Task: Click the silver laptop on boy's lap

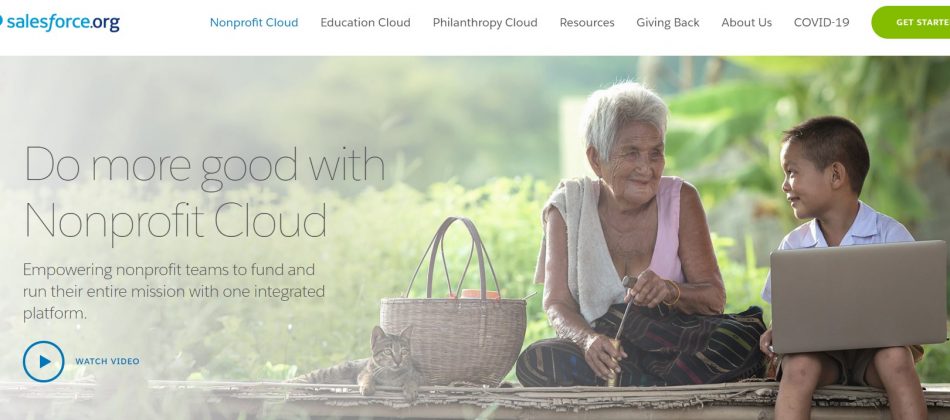Action: [858, 296]
